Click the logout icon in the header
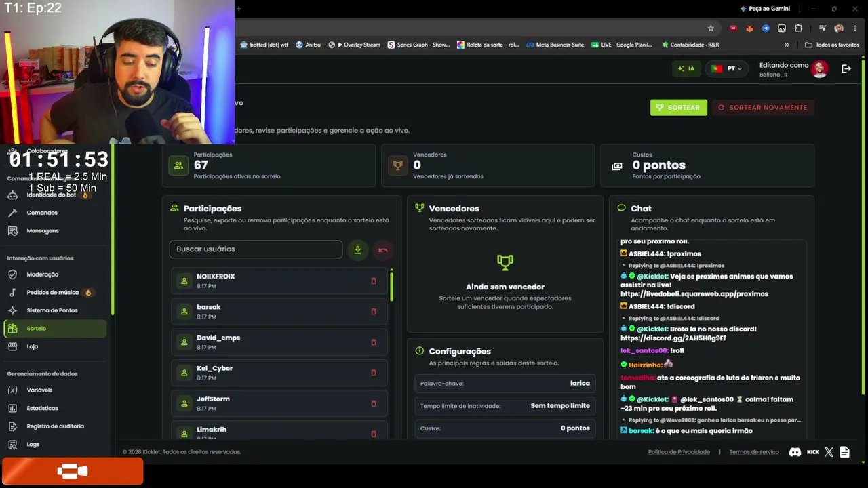868x488 pixels. coord(846,68)
